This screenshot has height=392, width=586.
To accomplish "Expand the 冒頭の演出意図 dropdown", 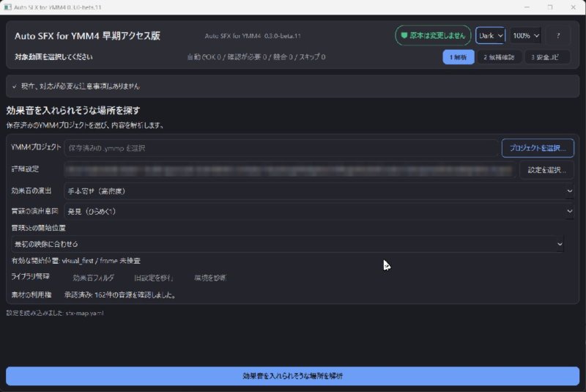I will [x=319, y=211].
